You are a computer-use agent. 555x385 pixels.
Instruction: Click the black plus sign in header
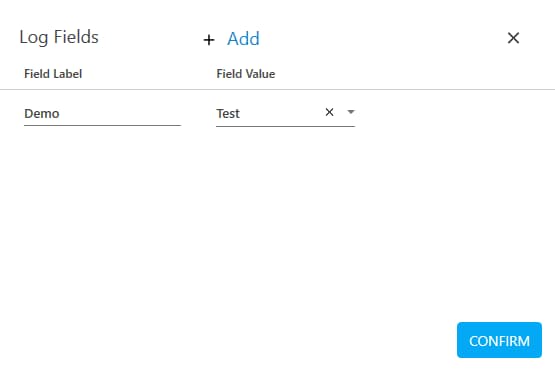(209, 40)
